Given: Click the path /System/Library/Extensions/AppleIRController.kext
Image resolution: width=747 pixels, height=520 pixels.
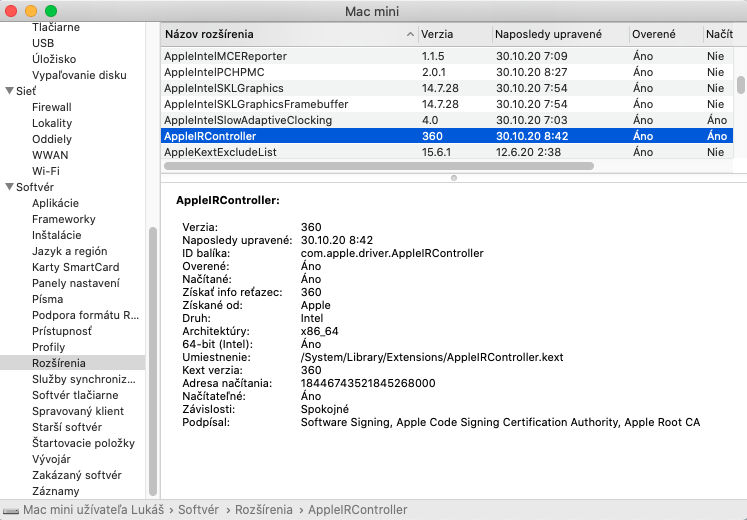Looking at the screenshot, I should [x=432, y=357].
